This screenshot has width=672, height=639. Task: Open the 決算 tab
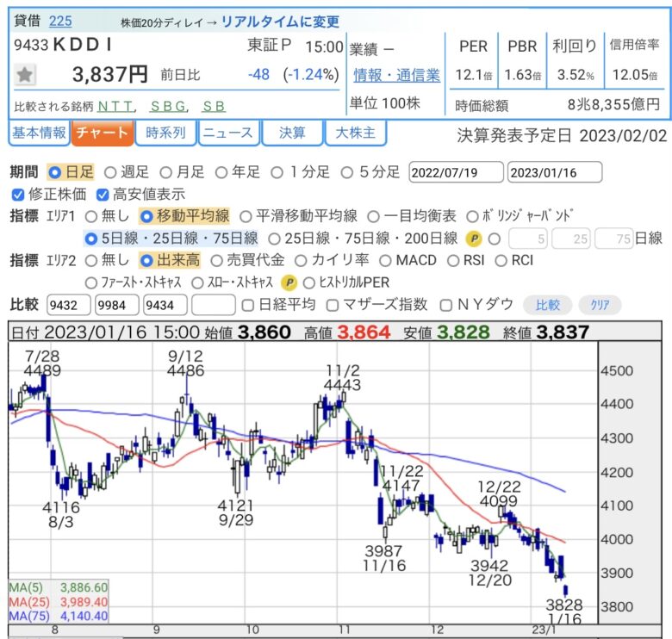pyautogui.click(x=292, y=133)
